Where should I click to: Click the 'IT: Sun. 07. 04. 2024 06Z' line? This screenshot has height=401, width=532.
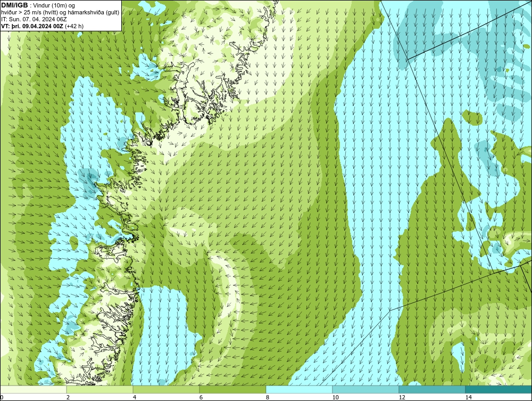point(34,19)
